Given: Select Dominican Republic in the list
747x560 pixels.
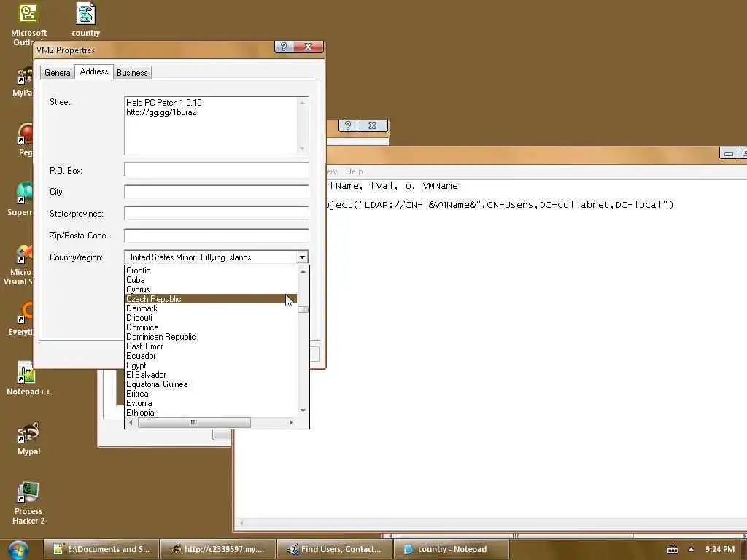Looking at the screenshot, I should pyautogui.click(x=211, y=337).
